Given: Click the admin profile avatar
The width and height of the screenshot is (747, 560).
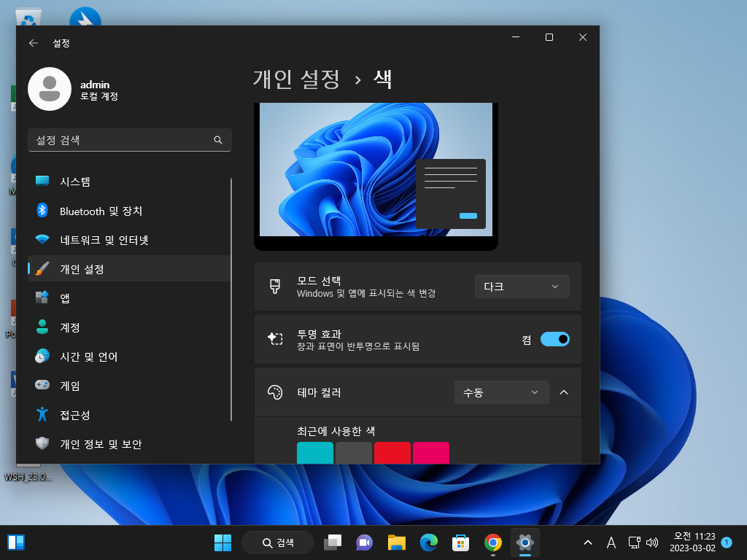Looking at the screenshot, I should click(50, 89).
